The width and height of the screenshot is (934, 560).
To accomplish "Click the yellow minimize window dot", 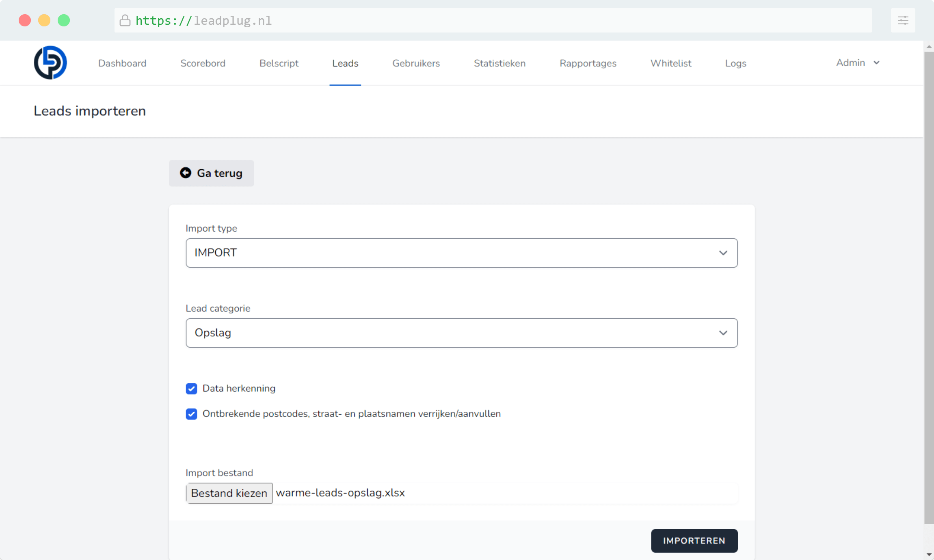I will (x=44, y=20).
